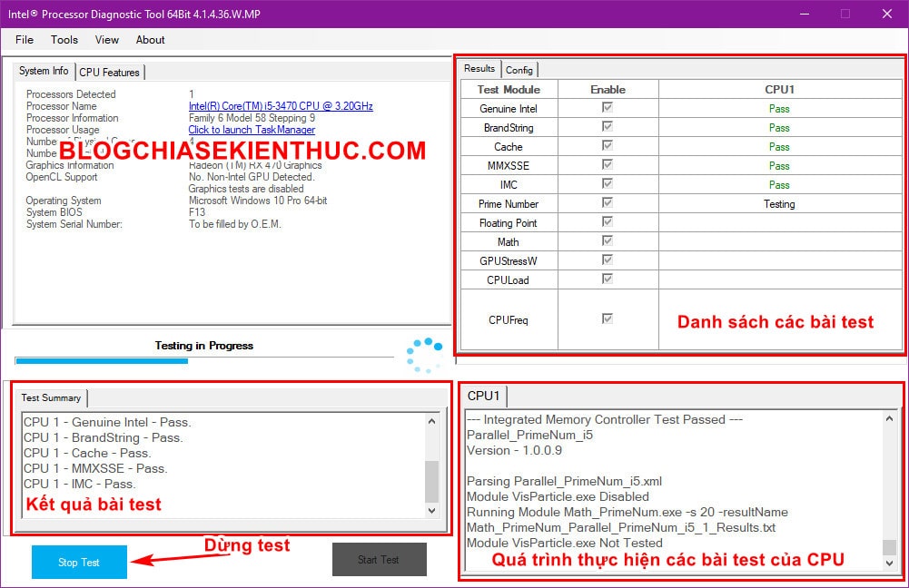Click the Testing status for Prime Number
The width and height of the screenshot is (909, 588).
779,204
